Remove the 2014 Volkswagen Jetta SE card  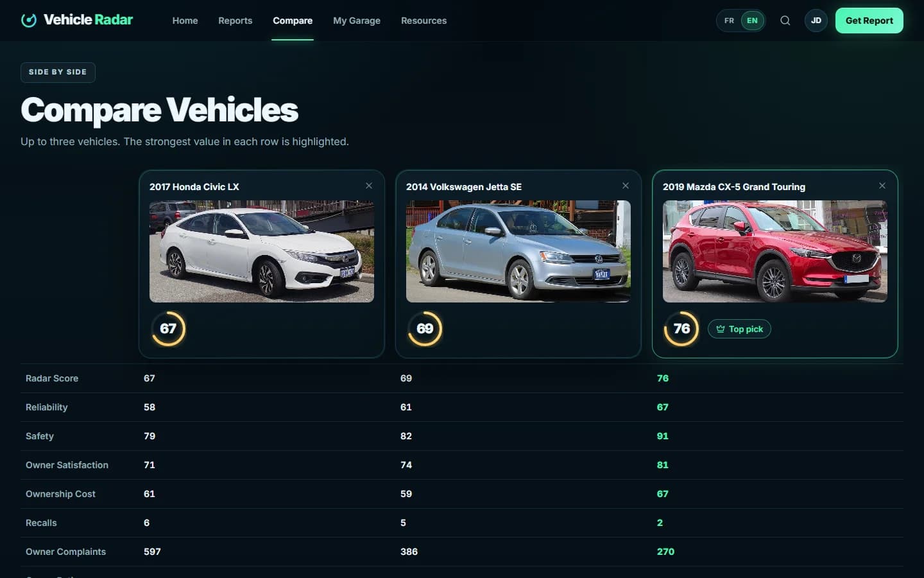(626, 186)
